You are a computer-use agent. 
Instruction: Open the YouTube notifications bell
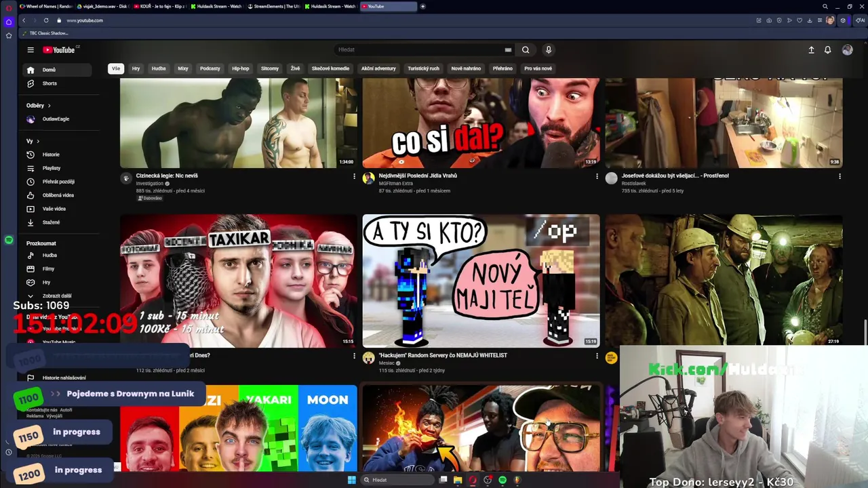coord(827,50)
